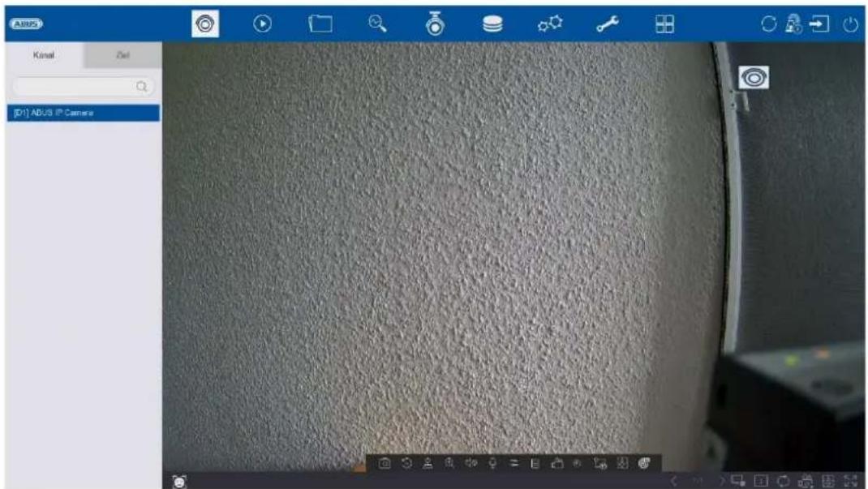Viewport: 868px width, 489px height.
Task: Click the channel search input field
Action: coord(83,86)
